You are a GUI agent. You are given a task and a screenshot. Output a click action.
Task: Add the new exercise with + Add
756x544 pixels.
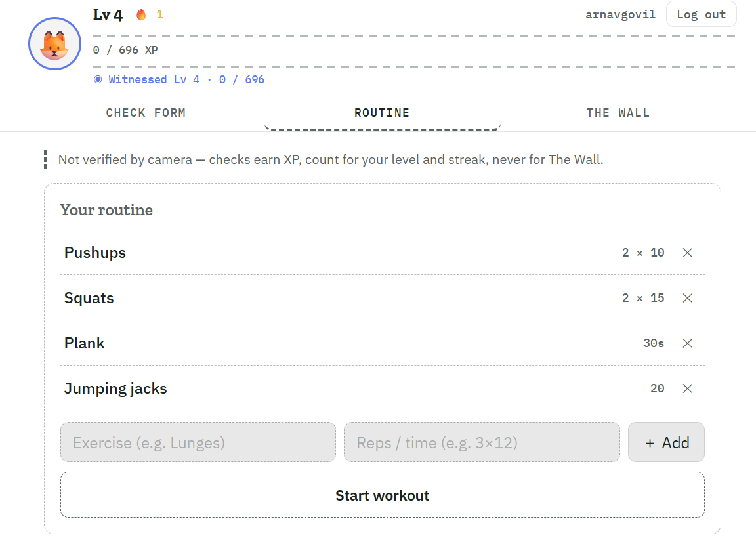click(666, 442)
